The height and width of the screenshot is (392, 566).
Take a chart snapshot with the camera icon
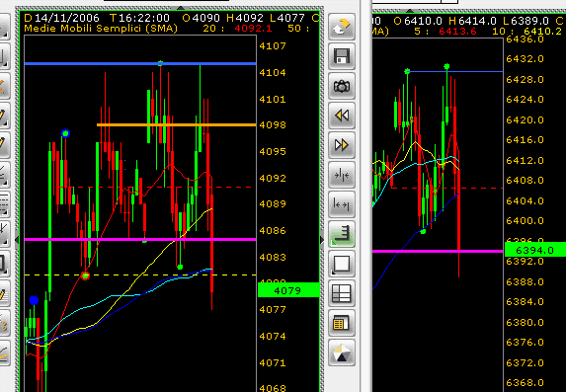pyautogui.click(x=342, y=86)
